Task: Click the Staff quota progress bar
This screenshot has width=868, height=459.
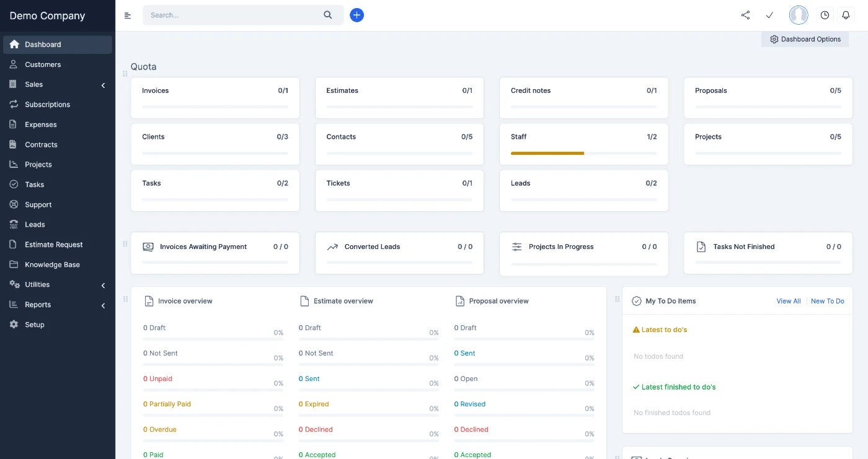Action: [x=583, y=153]
